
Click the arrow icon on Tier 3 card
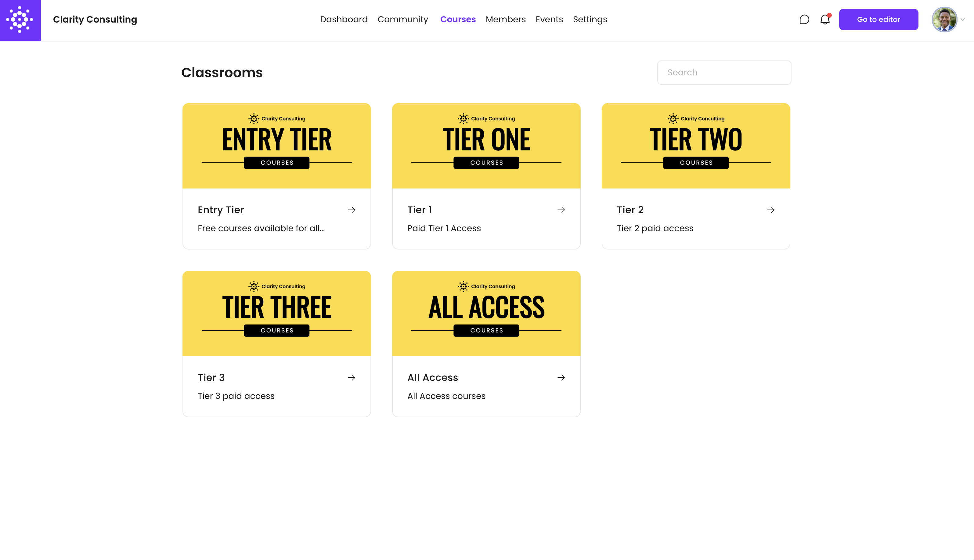pyautogui.click(x=351, y=378)
